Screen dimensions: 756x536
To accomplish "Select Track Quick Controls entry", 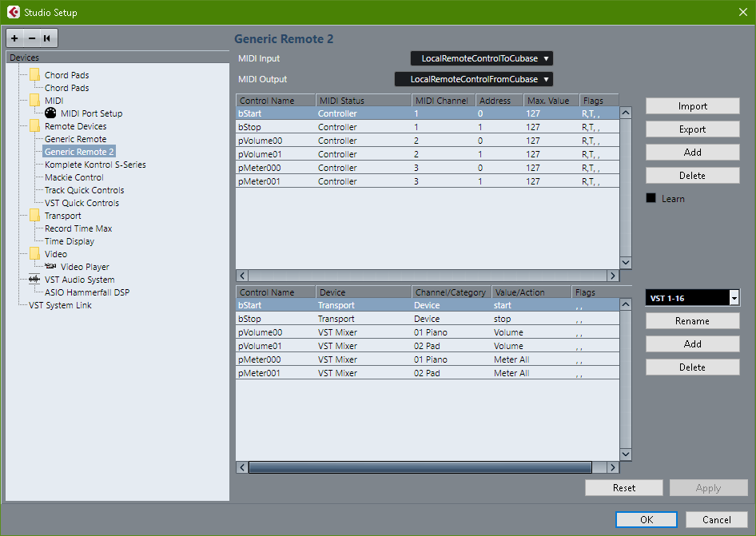I will [x=85, y=190].
